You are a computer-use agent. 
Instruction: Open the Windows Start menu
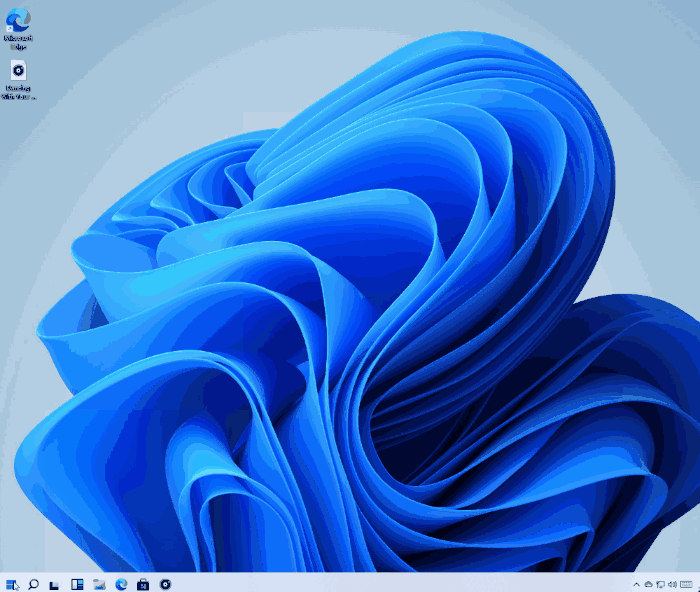click(x=12, y=584)
